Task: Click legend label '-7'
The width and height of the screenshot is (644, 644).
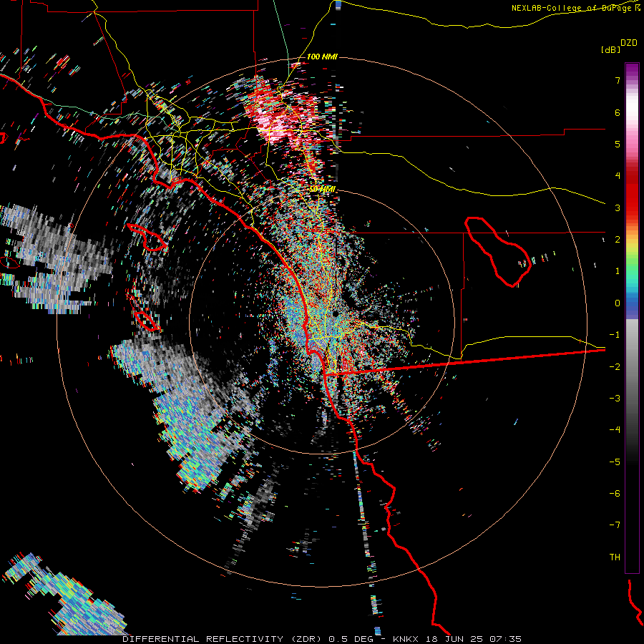Action: tap(615, 525)
